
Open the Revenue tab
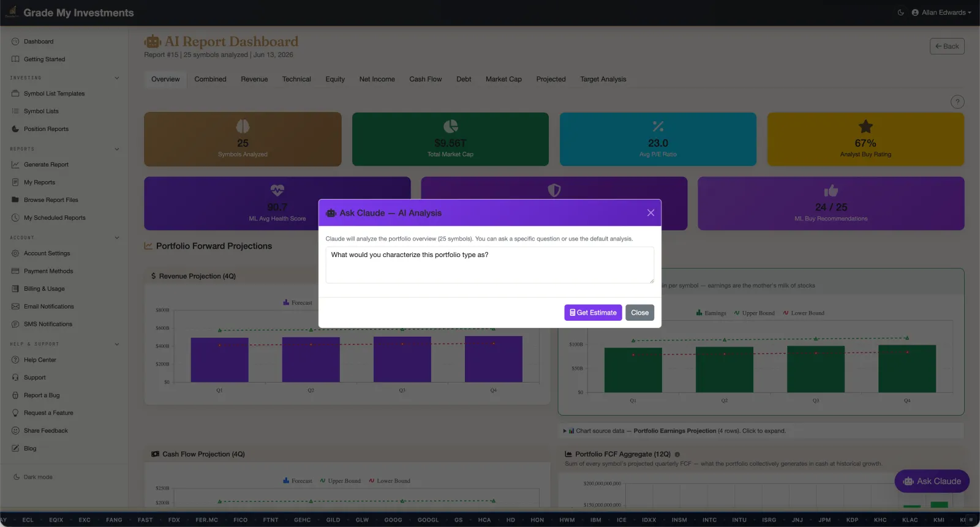click(254, 80)
